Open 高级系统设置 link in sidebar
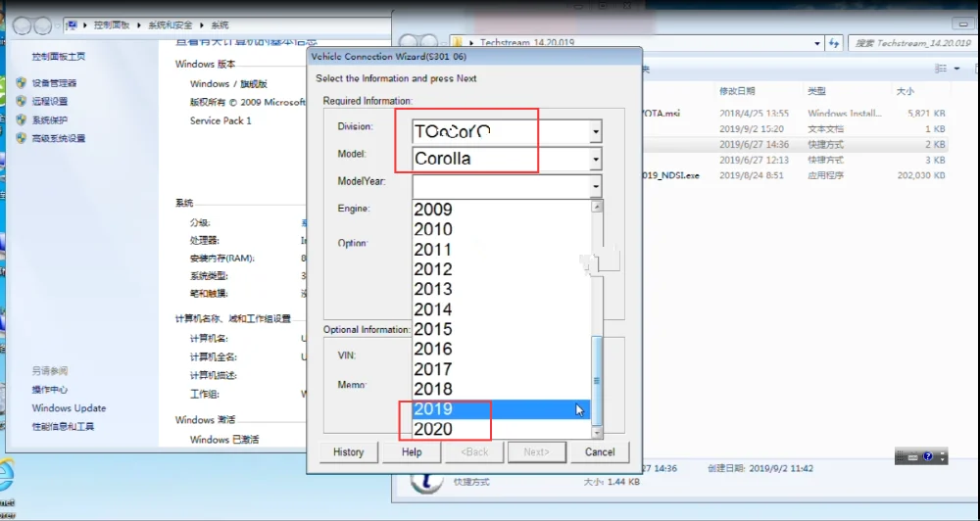Screen dimensions: 980x521 pyautogui.click(x=59, y=139)
